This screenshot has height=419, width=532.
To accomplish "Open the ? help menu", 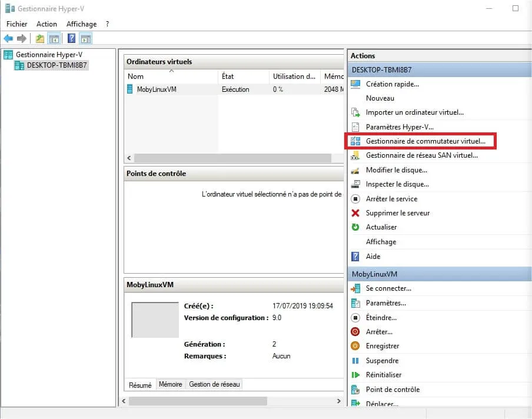I will [x=108, y=24].
